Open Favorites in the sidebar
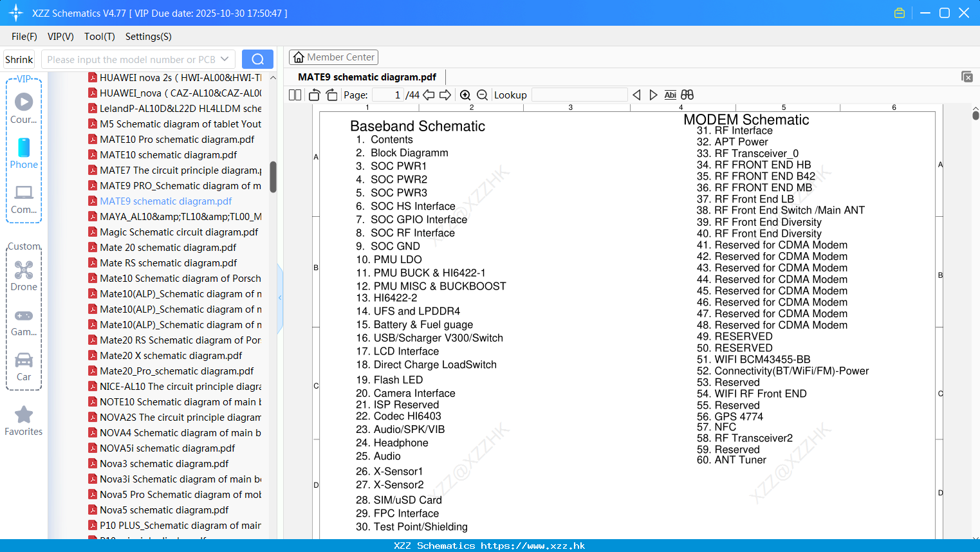 pyautogui.click(x=24, y=421)
